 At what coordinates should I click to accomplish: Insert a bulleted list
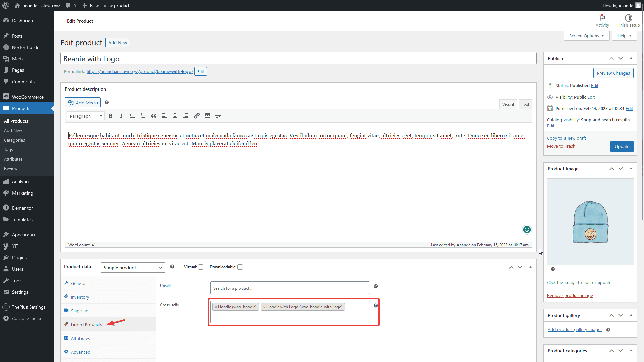[x=132, y=116]
